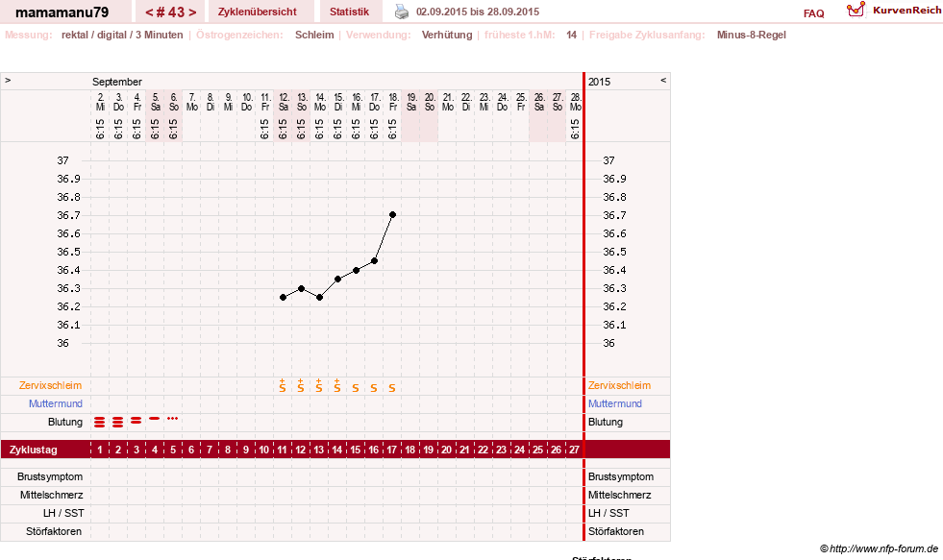Click the printer icon beside date range
The height and width of the screenshot is (560, 943).
click(x=401, y=12)
